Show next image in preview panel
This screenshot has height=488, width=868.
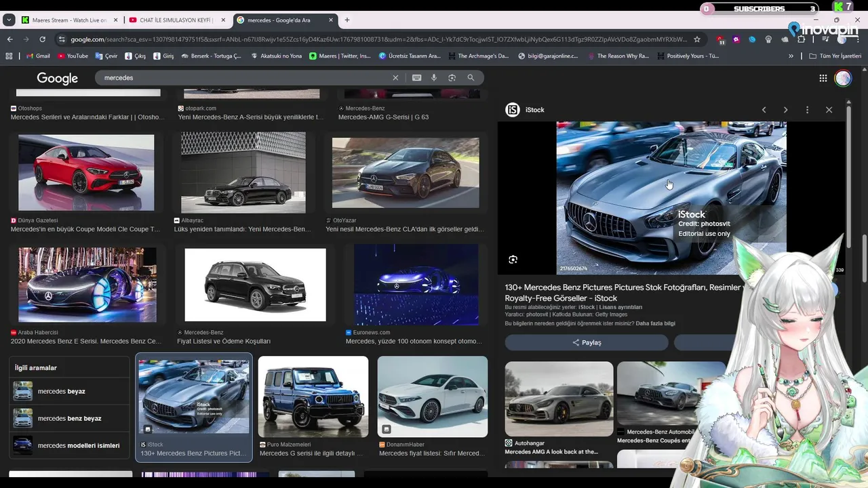[x=785, y=110]
